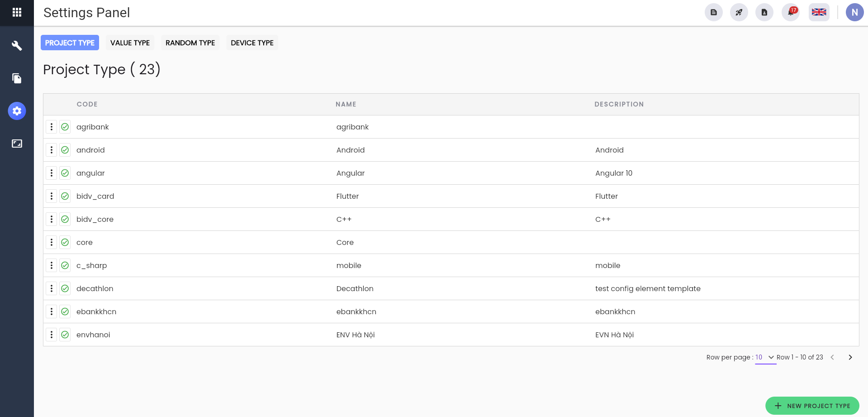Open the three-dot menu for angular row

pos(52,173)
